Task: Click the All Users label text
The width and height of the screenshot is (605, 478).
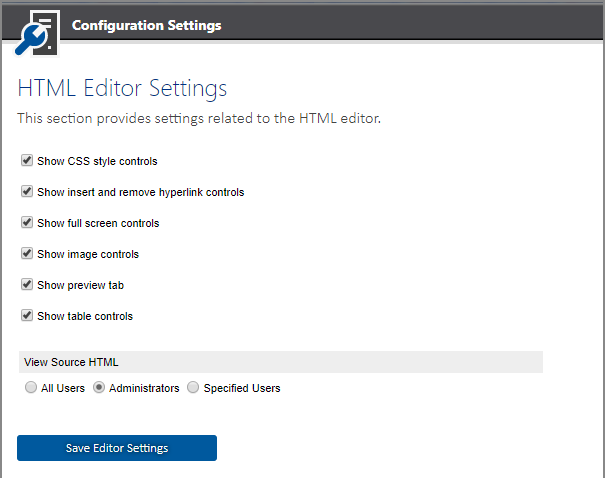Action: pyautogui.click(x=63, y=388)
